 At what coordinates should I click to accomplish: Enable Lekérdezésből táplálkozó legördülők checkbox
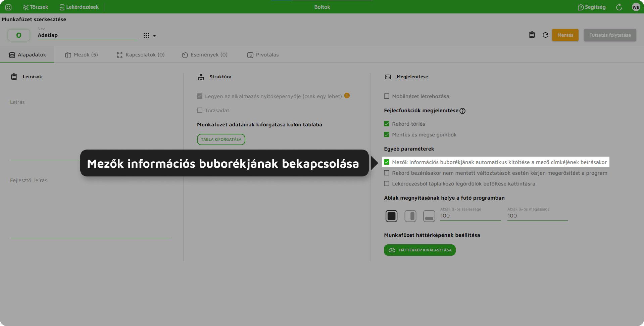387,184
